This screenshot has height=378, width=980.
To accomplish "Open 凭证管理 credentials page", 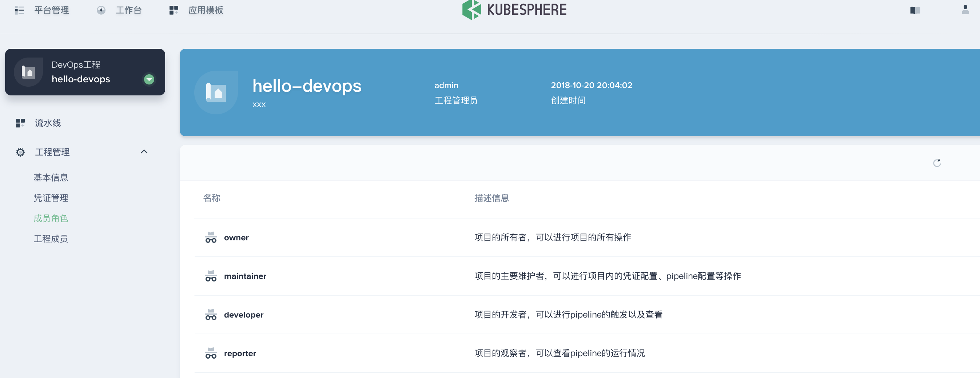I will point(51,198).
